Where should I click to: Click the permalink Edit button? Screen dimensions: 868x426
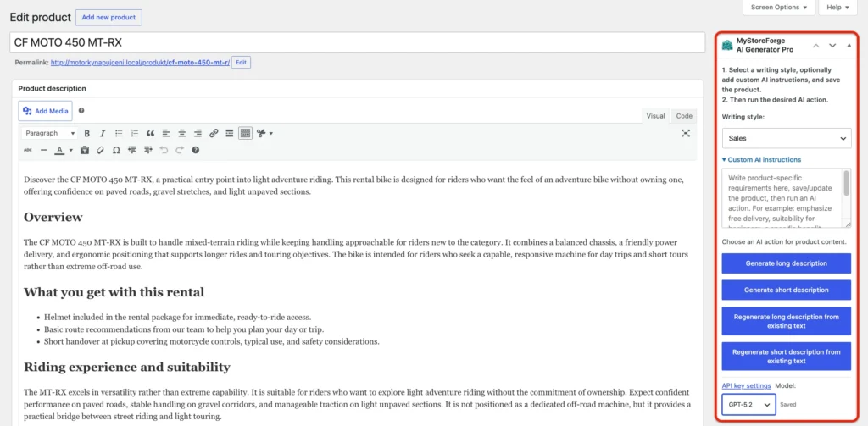[x=241, y=63]
